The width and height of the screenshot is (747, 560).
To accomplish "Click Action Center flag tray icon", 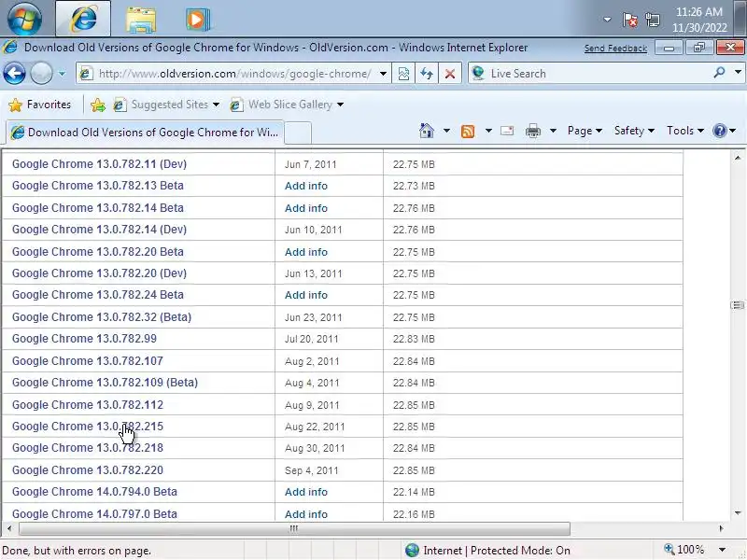I will tap(629, 20).
